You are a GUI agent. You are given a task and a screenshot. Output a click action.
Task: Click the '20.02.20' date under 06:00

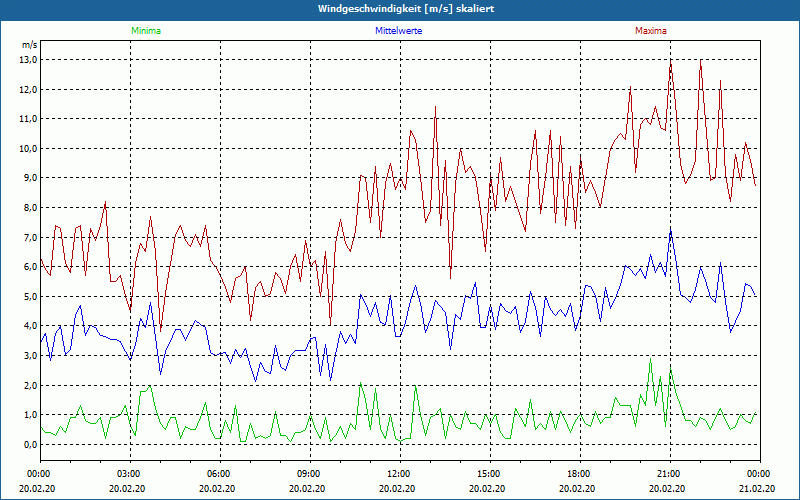pos(217,488)
